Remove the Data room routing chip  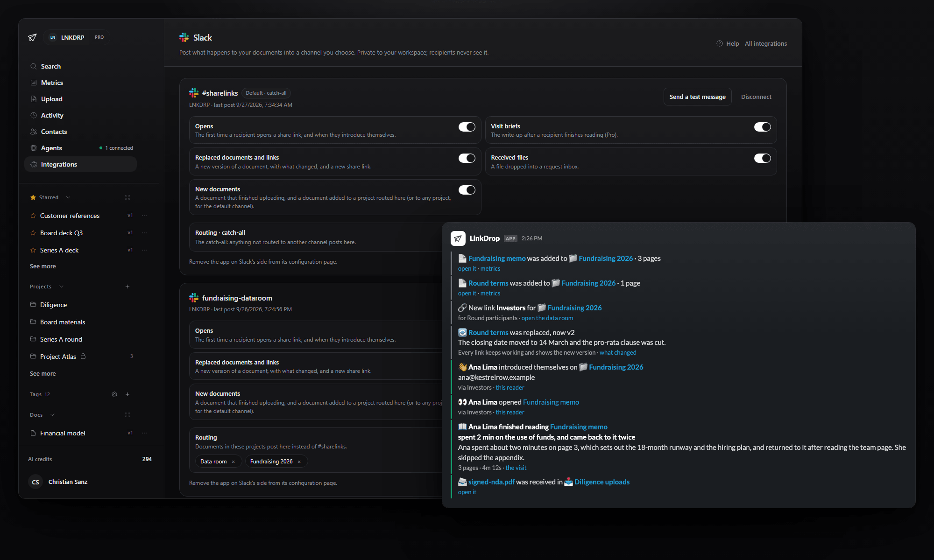click(233, 462)
